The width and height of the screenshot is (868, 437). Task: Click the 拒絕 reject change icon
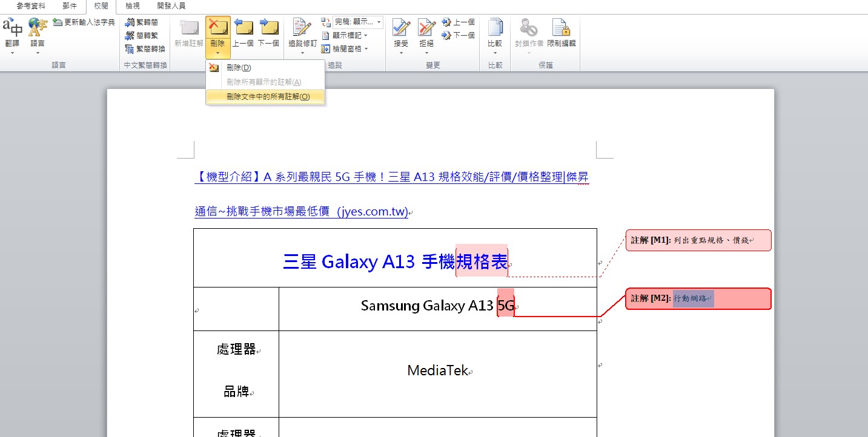426,28
